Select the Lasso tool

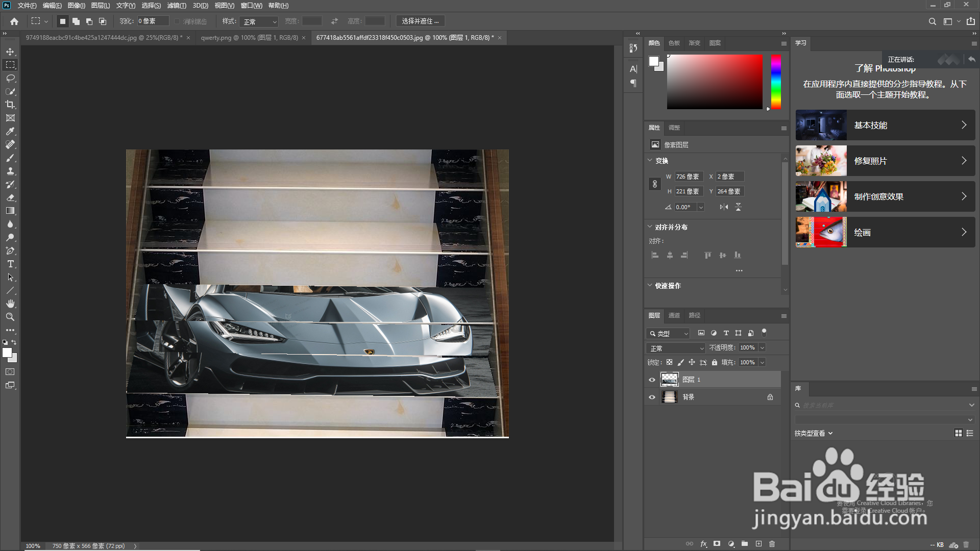coord(10,78)
